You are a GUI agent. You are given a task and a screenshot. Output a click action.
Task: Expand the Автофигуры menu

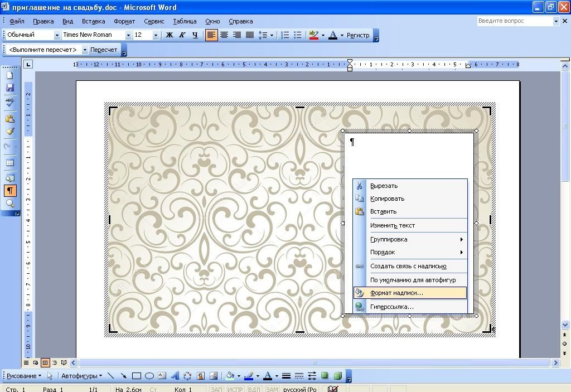81,376
